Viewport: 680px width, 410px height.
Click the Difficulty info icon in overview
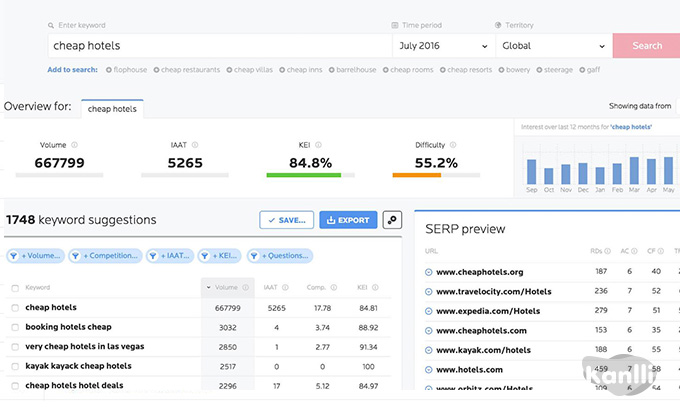pyautogui.click(x=453, y=145)
